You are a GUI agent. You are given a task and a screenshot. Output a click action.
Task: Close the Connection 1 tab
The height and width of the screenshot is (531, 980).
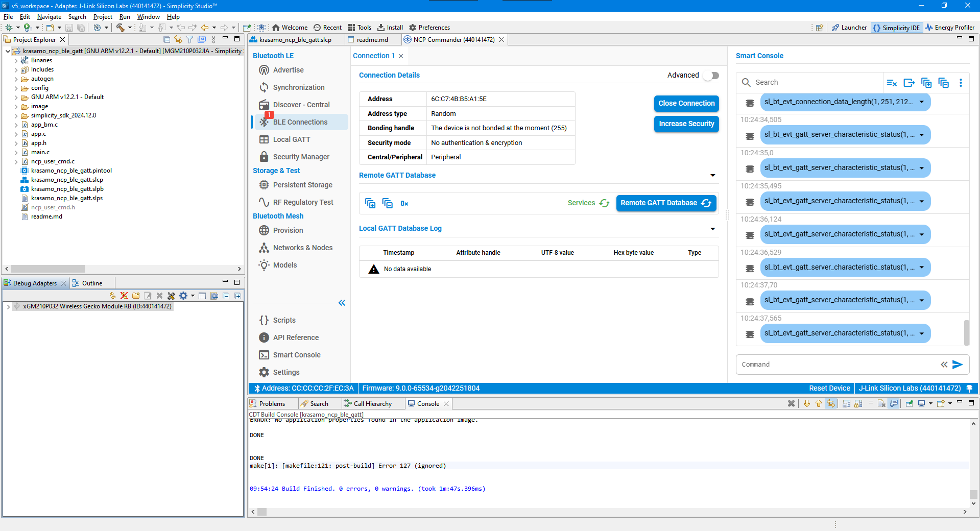401,56
